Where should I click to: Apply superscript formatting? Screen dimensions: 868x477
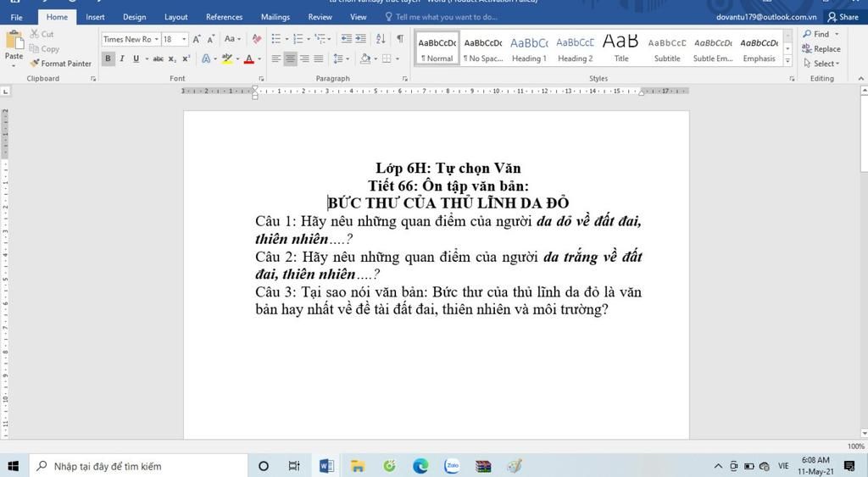tap(186, 58)
